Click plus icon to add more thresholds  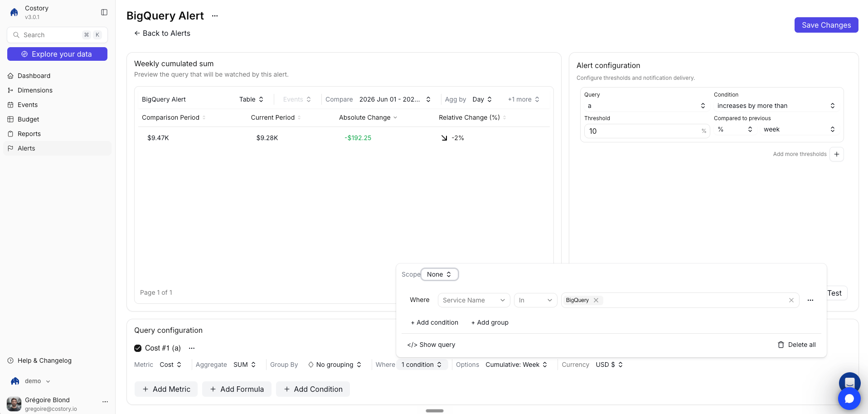[x=837, y=154]
